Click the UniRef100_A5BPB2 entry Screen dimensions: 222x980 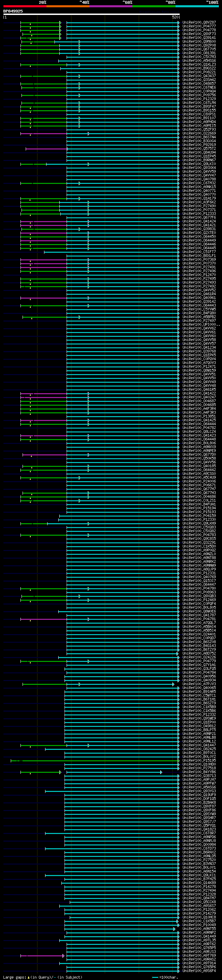[x=199, y=316]
